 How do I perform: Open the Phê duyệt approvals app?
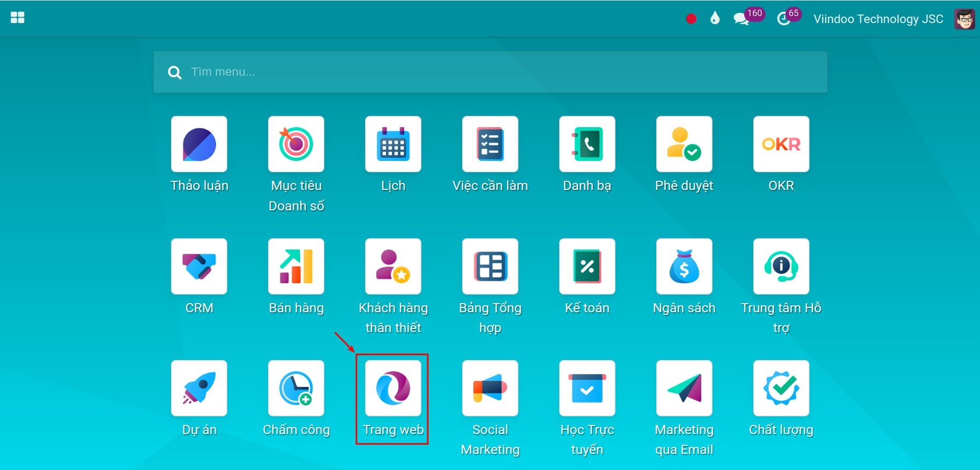(684, 144)
